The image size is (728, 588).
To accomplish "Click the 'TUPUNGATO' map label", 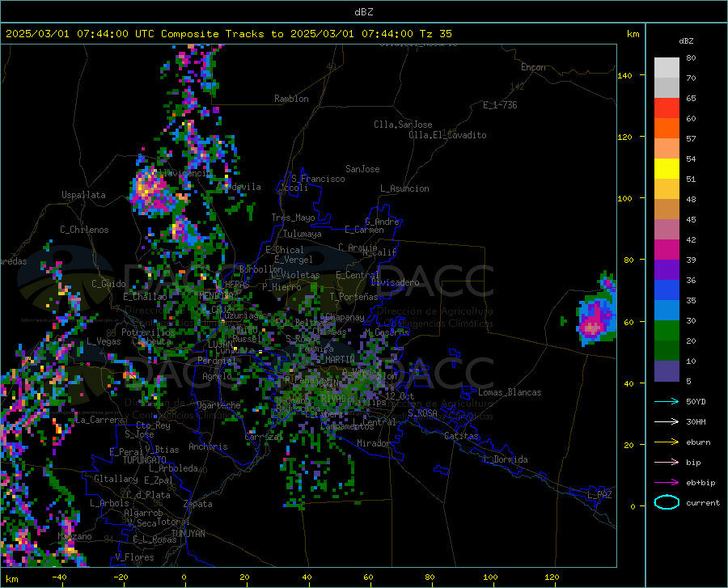I will [x=145, y=460].
